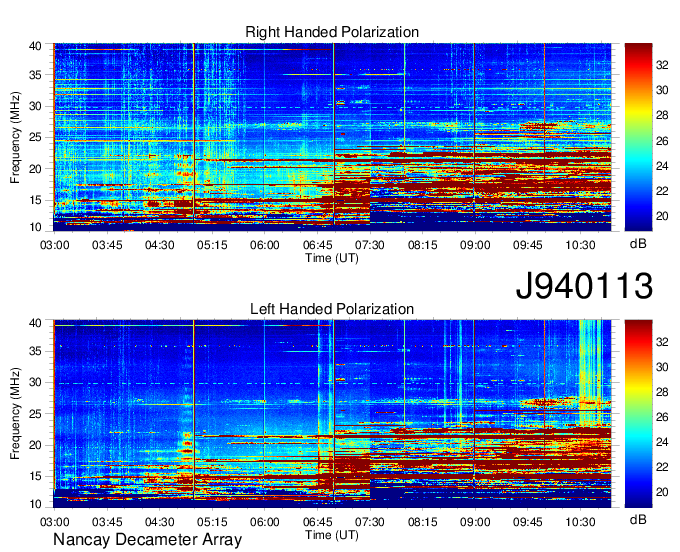Click the 08:15 time tick of Right Handed plot
The width and height of the screenshot is (680, 552).
(422, 245)
